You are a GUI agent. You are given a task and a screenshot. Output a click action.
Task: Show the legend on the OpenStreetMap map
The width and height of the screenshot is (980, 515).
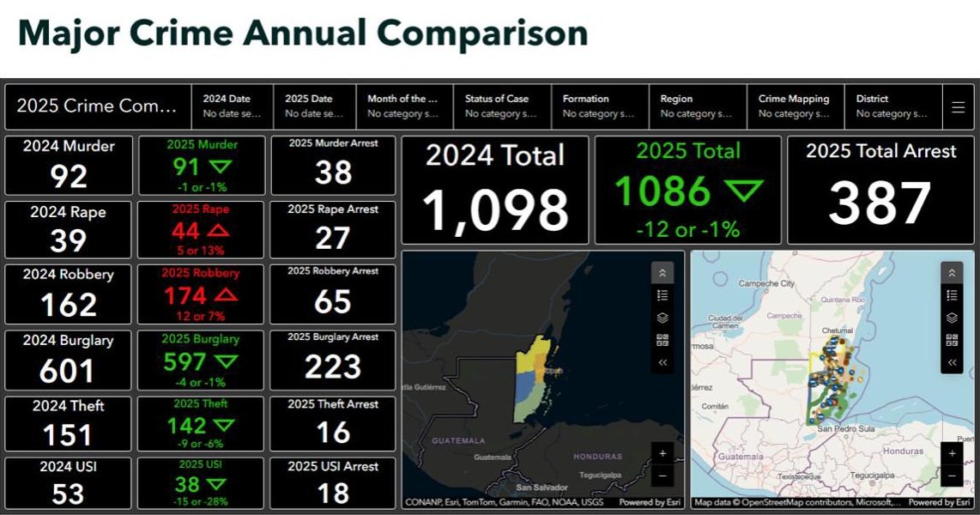[x=952, y=295]
